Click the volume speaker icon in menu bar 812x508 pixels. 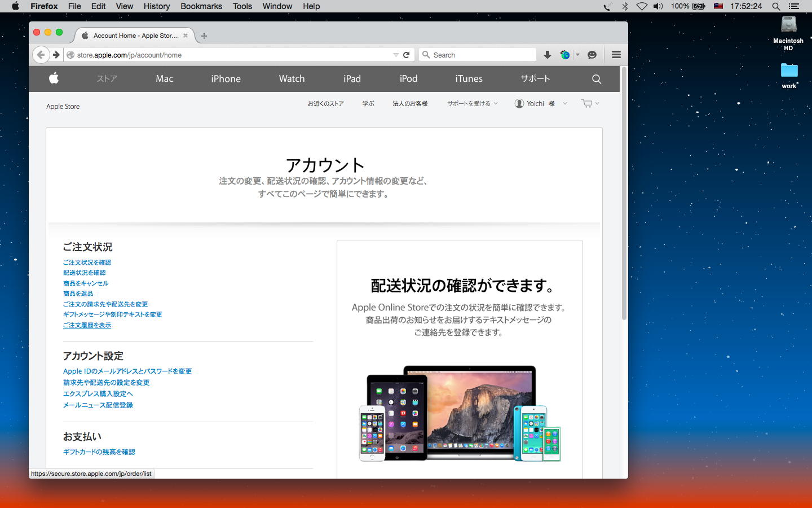(x=658, y=6)
